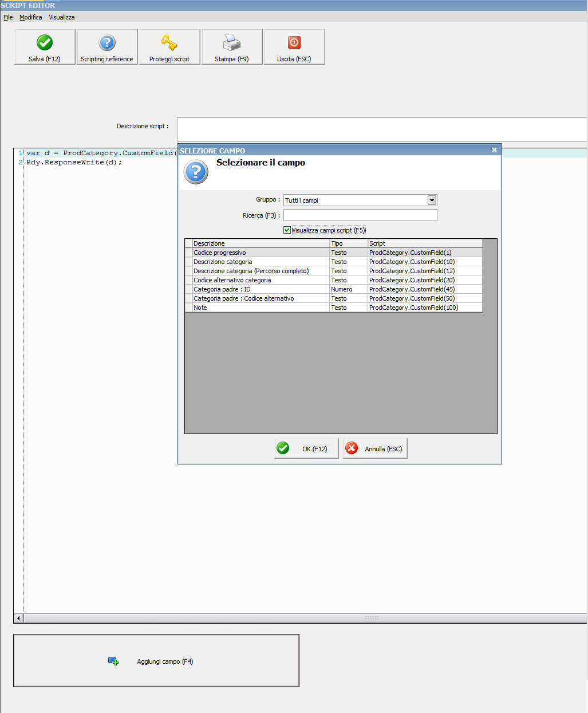Select the Descrizione categoria (Percorso completo) row
This screenshot has height=713, width=588.
pos(334,271)
